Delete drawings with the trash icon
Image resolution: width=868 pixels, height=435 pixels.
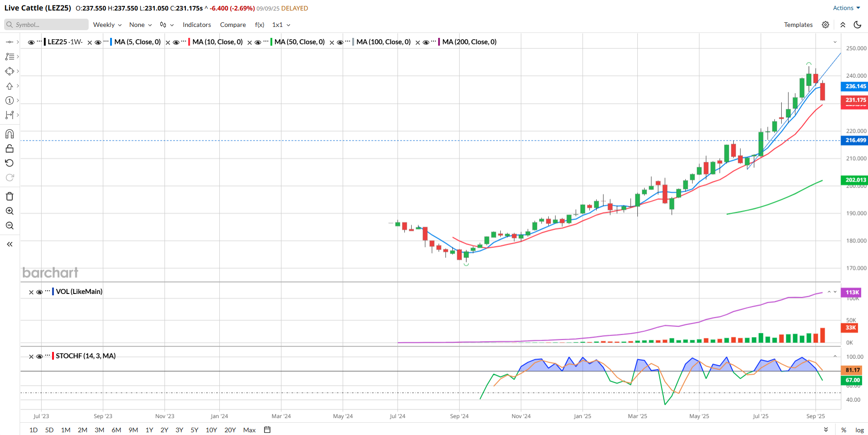point(10,196)
